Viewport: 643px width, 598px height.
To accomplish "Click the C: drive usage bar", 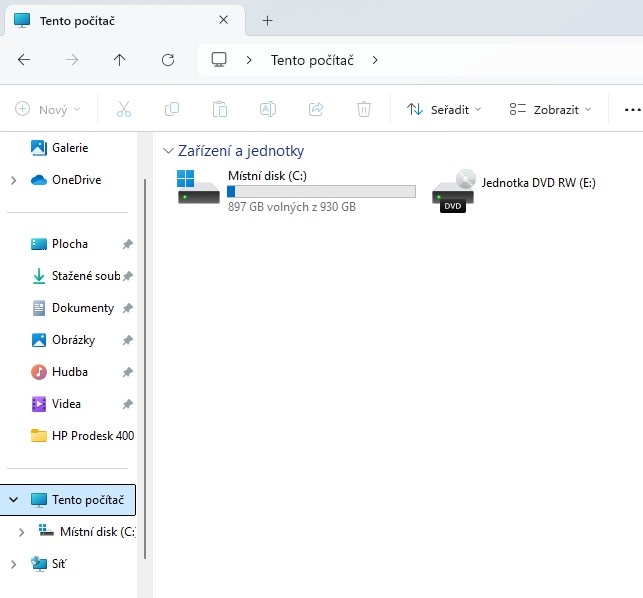I will pyautogui.click(x=322, y=192).
